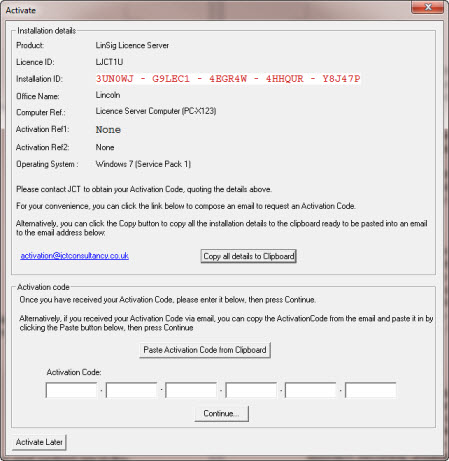Click the Activation Ref1 None value
This screenshot has height=461, width=449.
click(x=108, y=129)
